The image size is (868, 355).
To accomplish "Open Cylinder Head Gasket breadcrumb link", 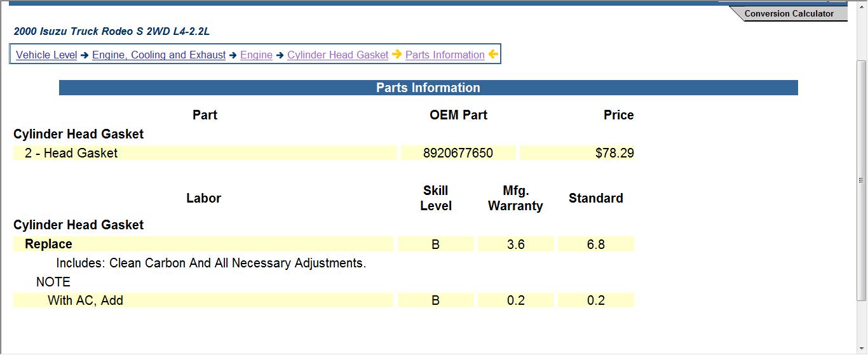I will tap(337, 55).
